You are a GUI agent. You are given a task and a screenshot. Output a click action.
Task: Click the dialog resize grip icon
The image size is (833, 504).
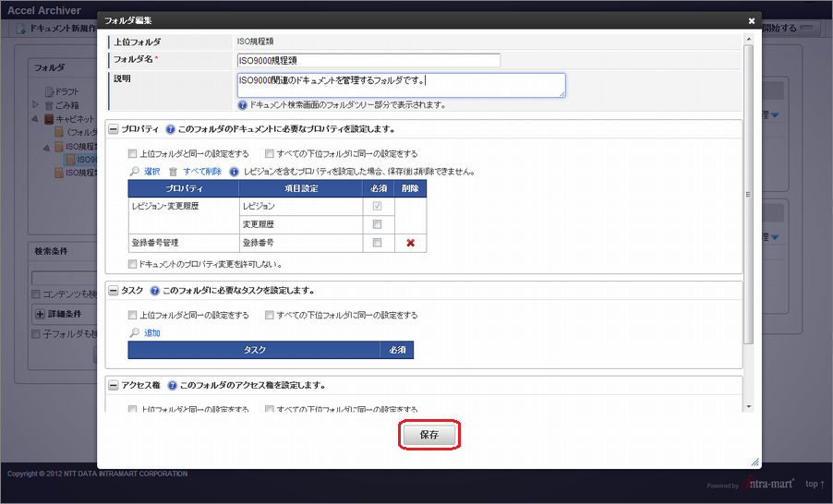click(755, 462)
